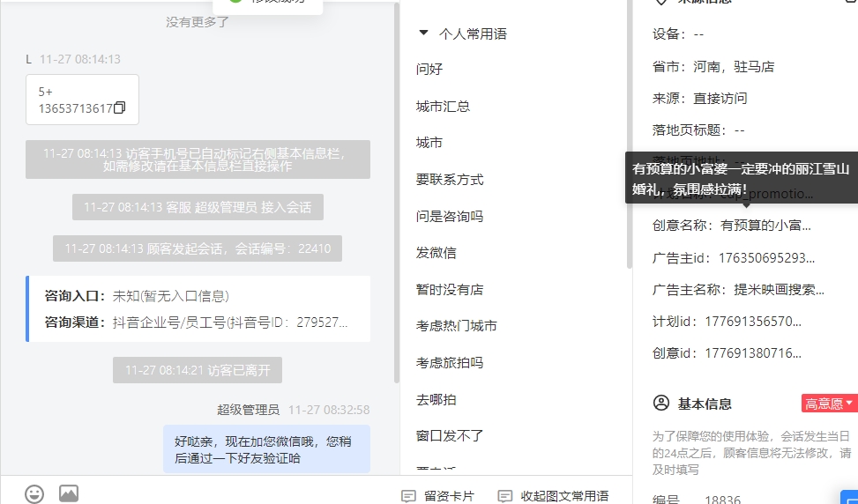858x504 pixels.
Task: Click the 广告主名称 提米映画搜索 row
Action: [738, 289]
